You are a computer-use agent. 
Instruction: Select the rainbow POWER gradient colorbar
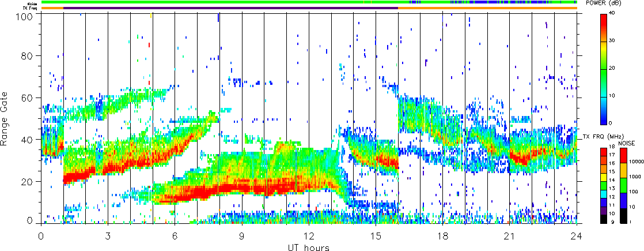[603, 69]
